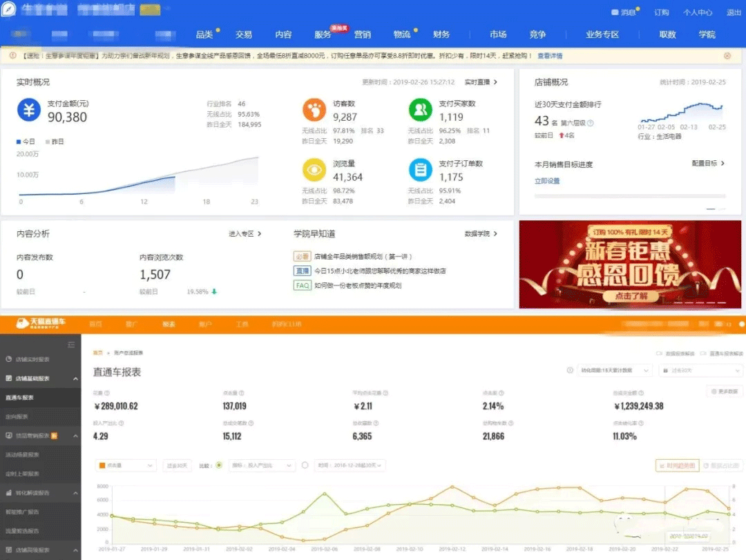Open the 点击量 metric dropdown

[126, 465]
